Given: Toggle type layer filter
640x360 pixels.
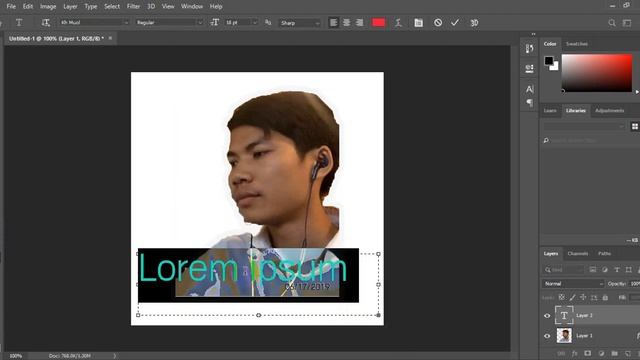Looking at the screenshot, I should [x=617, y=270].
